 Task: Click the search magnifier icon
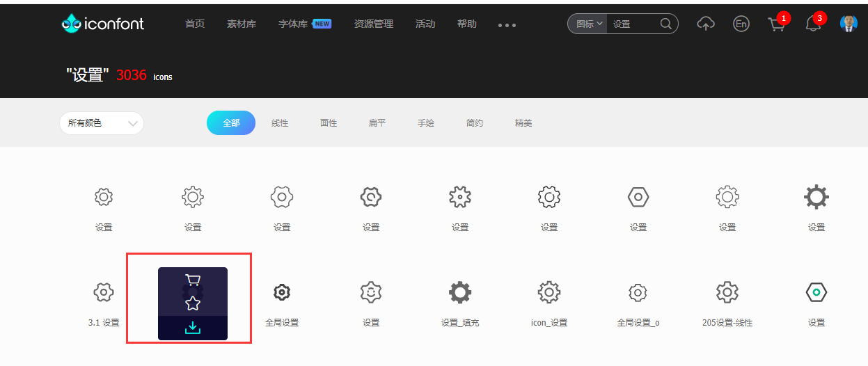pyautogui.click(x=665, y=24)
